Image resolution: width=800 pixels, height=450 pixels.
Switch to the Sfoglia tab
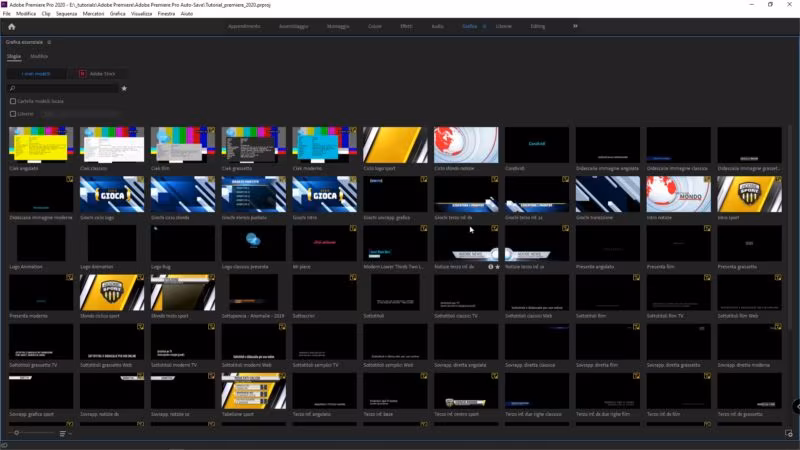pyautogui.click(x=14, y=56)
